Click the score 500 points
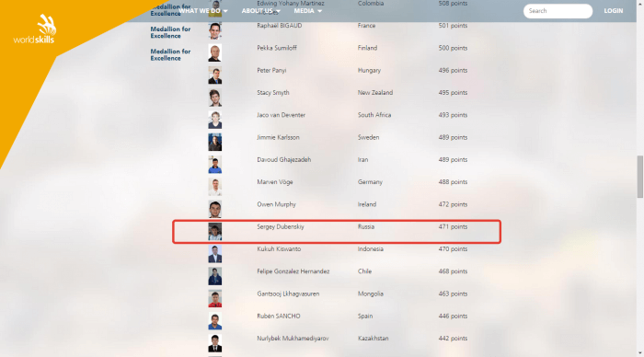This screenshot has height=357, width=644. (x=453, y=48)
